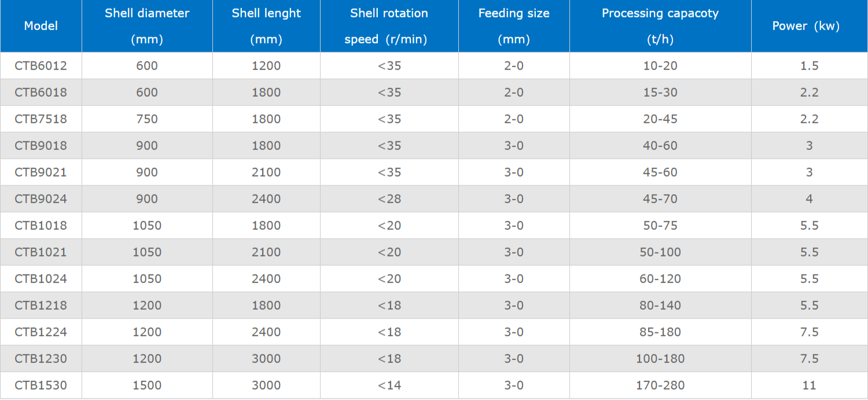This screenshot has width=868, height=400.
Task: Select the 11 kw power value
Action: [809, 386]
